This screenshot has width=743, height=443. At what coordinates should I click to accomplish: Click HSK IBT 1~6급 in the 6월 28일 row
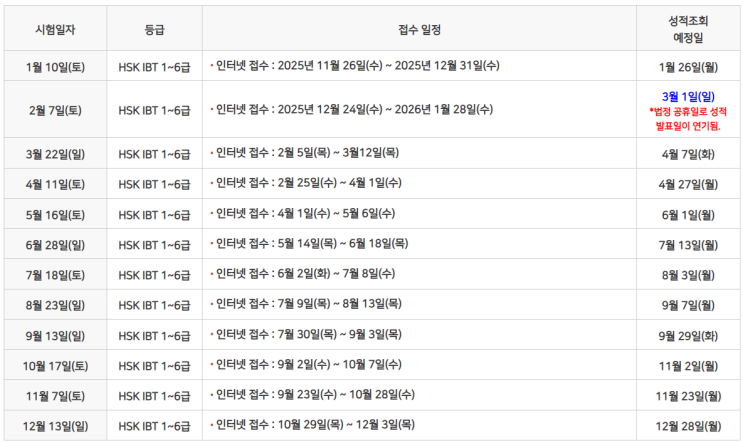pyautogui.click(x=154, y=244)
